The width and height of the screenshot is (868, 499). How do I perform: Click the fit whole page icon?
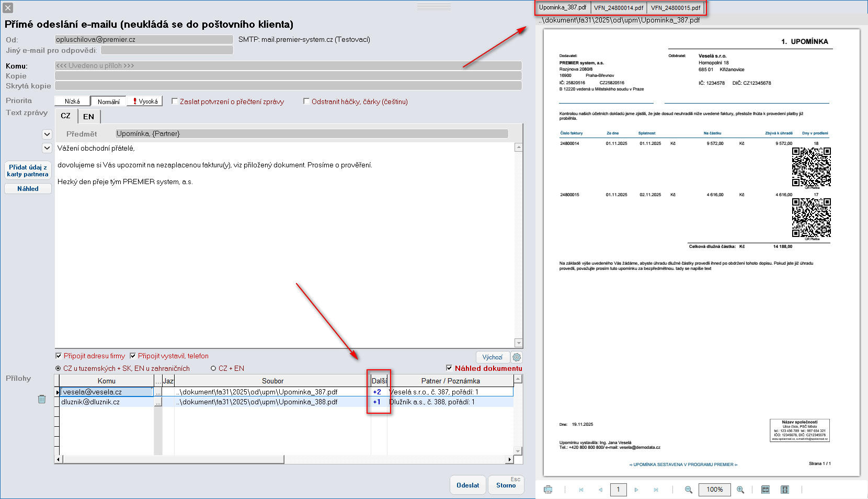pyautogui.click(x=784, y=490)
